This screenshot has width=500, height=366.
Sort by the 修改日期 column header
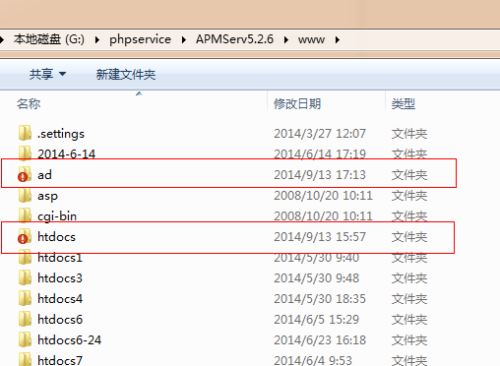[297, 104]
